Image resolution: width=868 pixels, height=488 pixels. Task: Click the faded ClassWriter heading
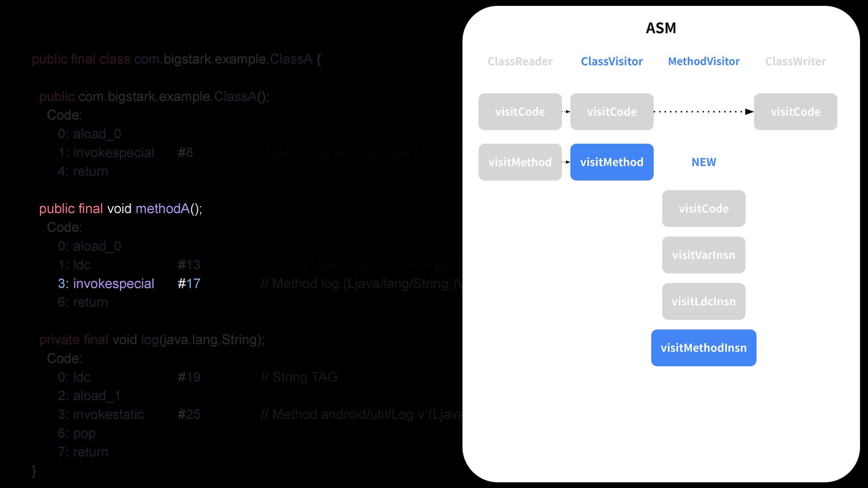pos(795,61)
